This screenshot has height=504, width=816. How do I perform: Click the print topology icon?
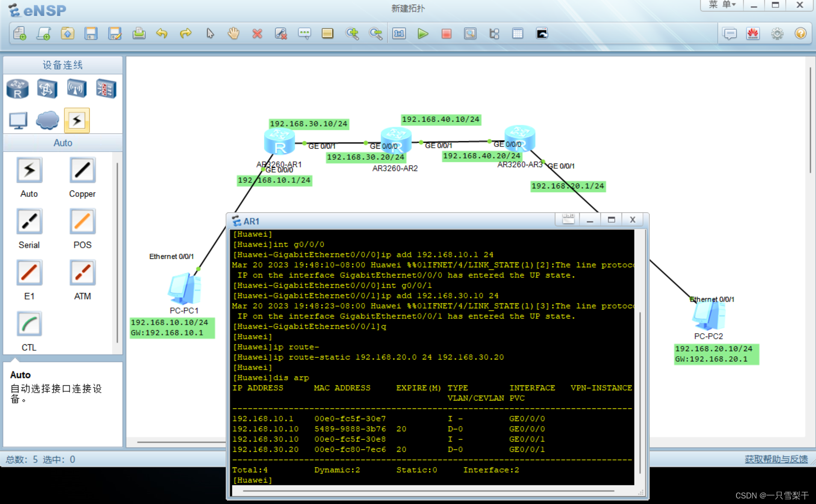coord(138,33)
